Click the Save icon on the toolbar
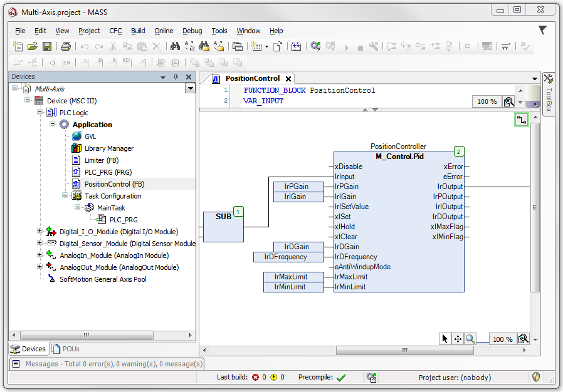 pyautogui.click(x=46, y=44)
